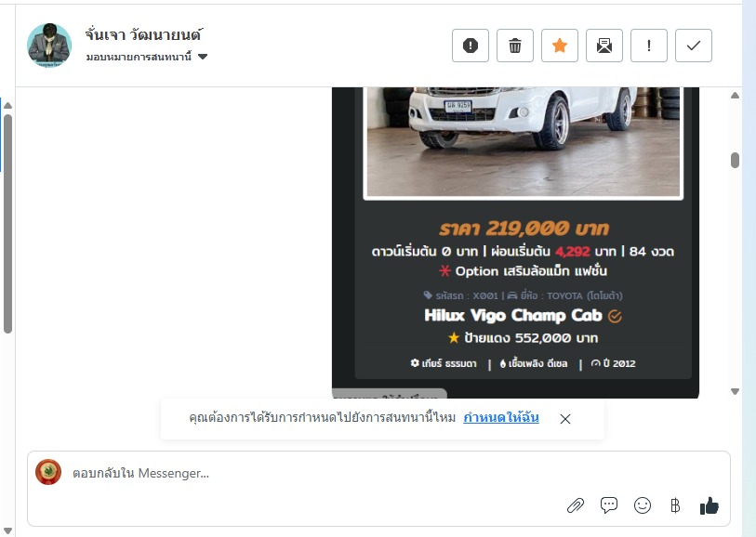The width and height of the screenshot is (756, 537).
Task: Open the มอบหมายการสนทนานี้ assignment dropdown
Action: pos(147,57)
